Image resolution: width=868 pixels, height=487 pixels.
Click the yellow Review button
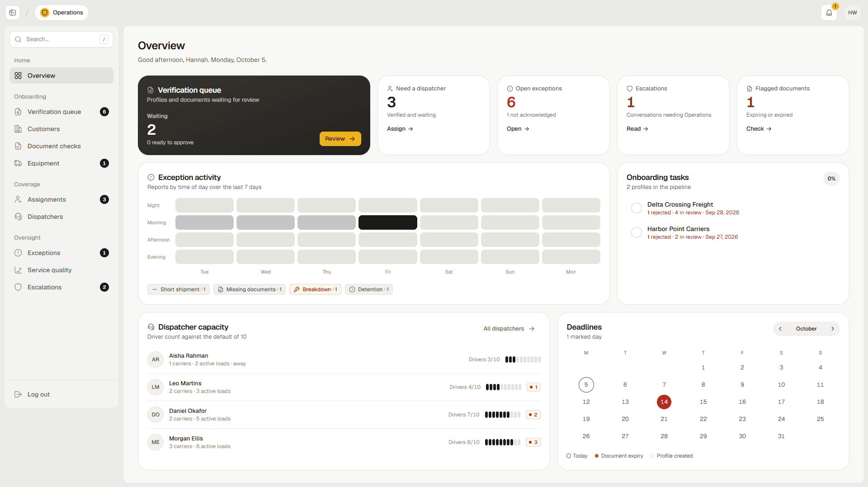[340, 139]
